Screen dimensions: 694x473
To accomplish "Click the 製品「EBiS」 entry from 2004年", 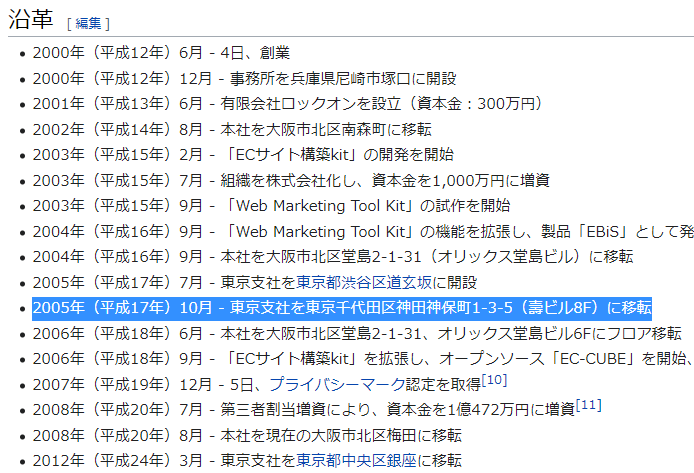I will coord(363,231).
